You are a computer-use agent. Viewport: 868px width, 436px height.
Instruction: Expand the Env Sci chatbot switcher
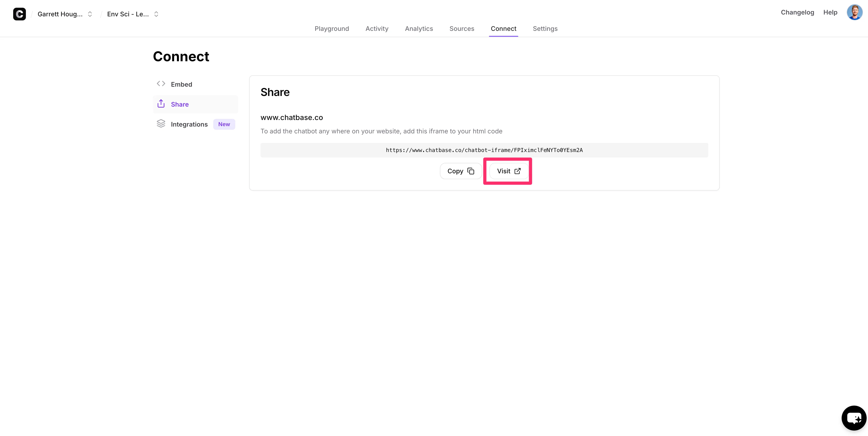point(128,14)
